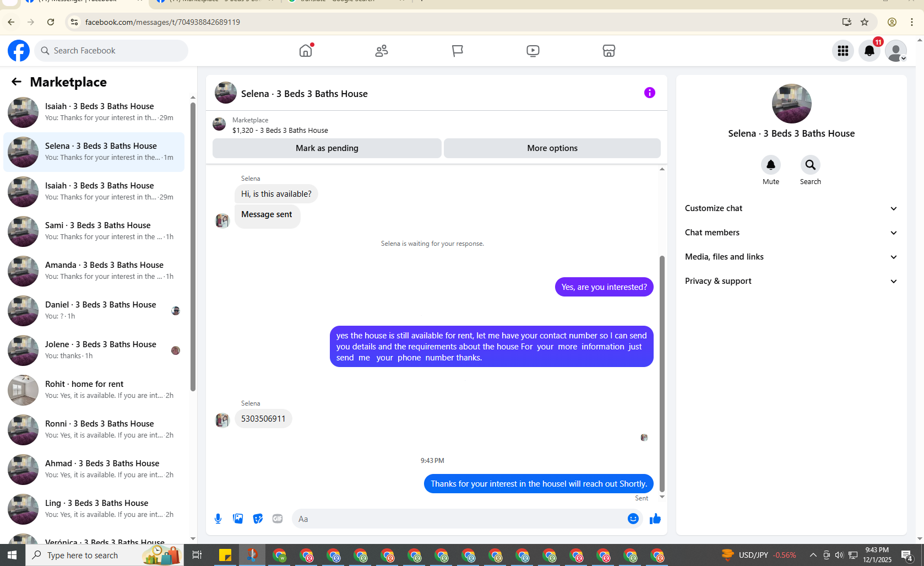The image size is (924, 566).
Task: Click the Facebook logo
Action: pyautogui.click(x=19, y=51)
